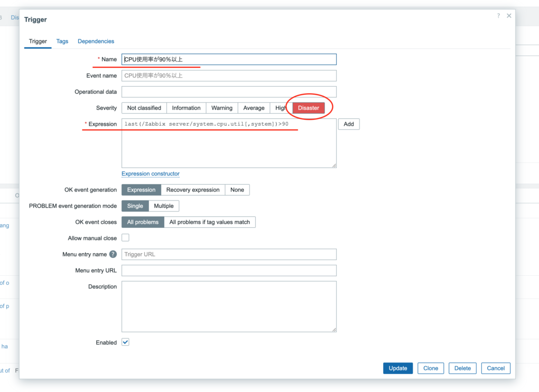Viewport: 539px width, 392px height.
Task: Switch to the Dependencies tab
Action: pos(96,41)
